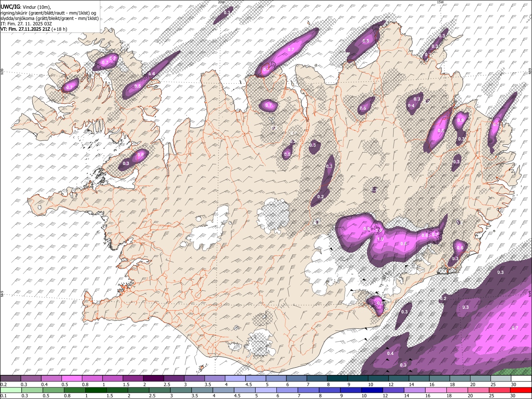Click the 25 red-pink swatch in bottom legend row

pos(499,390)
